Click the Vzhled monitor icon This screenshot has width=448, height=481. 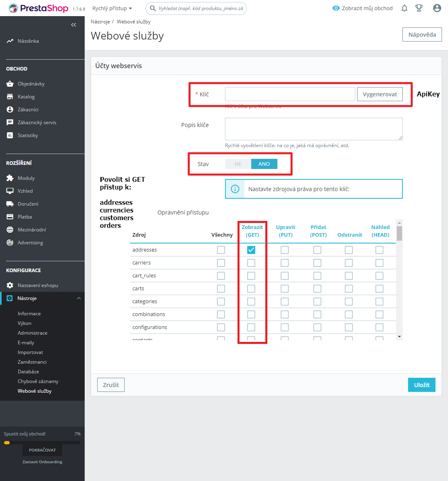click(x=10, y=191)
